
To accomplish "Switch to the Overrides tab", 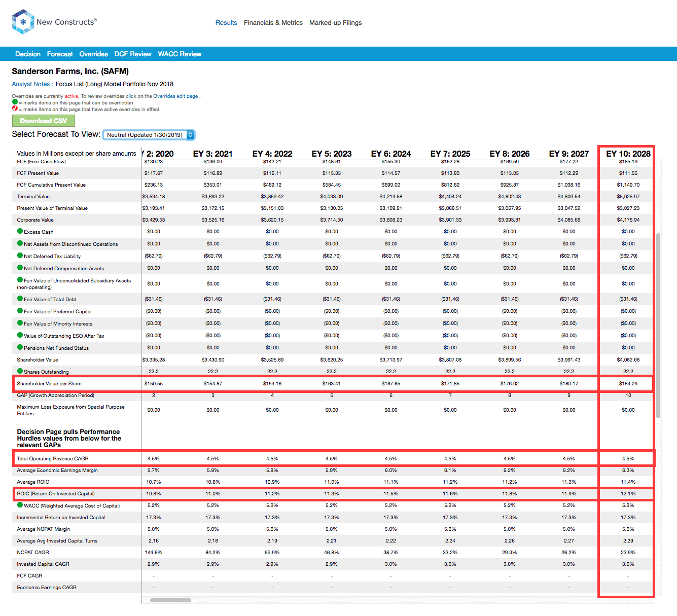I will click(93, 54).
